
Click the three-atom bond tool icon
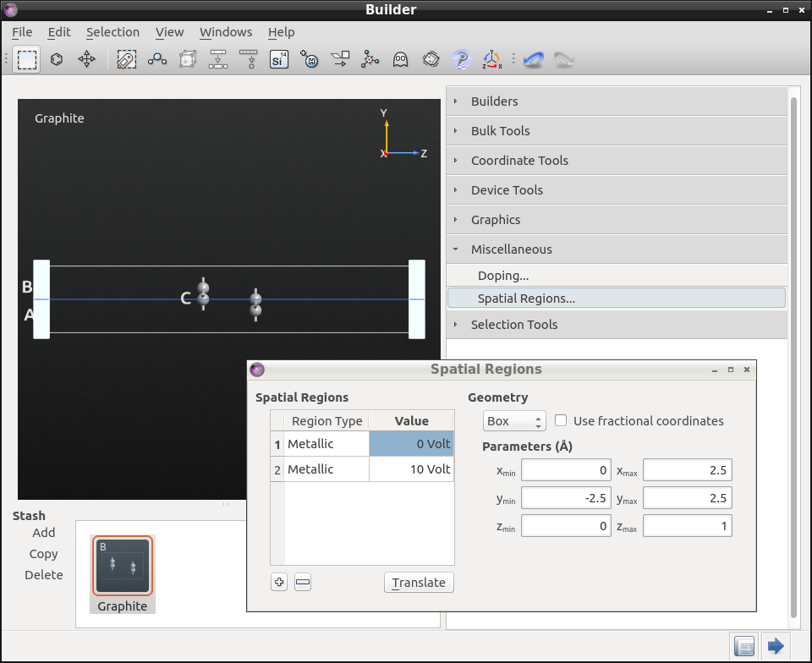click(157, 60)
